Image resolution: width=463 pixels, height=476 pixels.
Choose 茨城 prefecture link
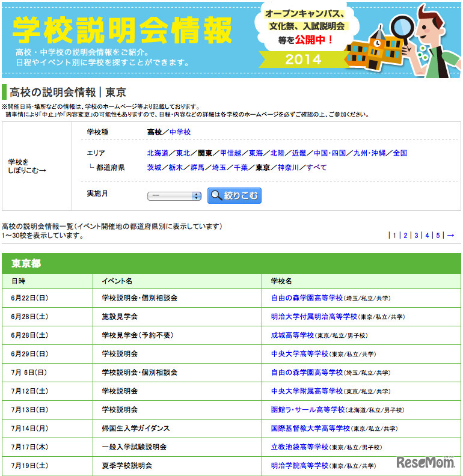click(154, 168)
